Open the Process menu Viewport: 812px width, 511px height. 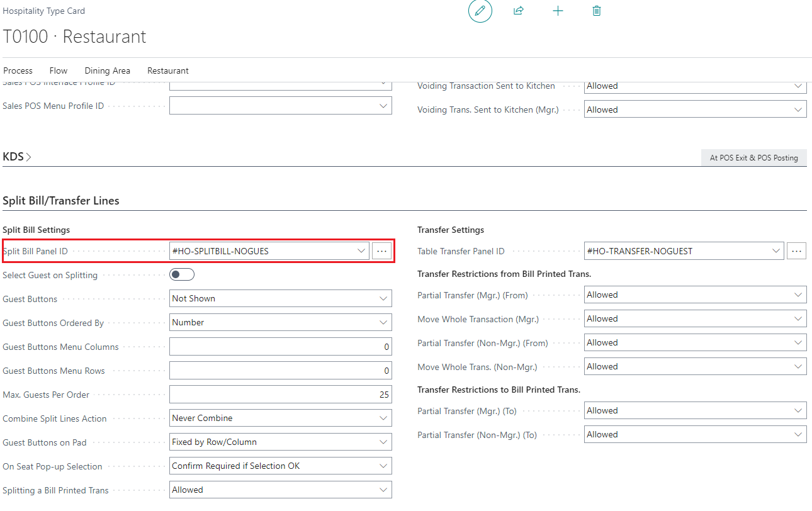(x=18, y=70)
